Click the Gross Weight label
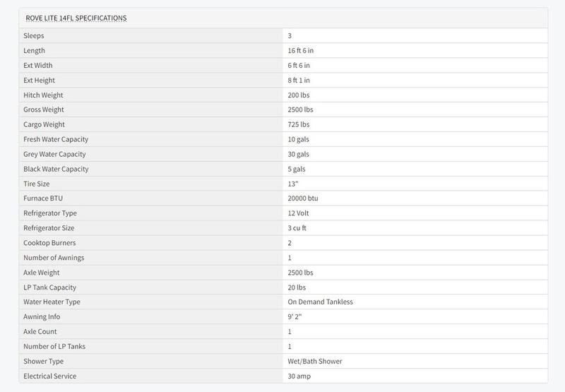 (44, 109)
